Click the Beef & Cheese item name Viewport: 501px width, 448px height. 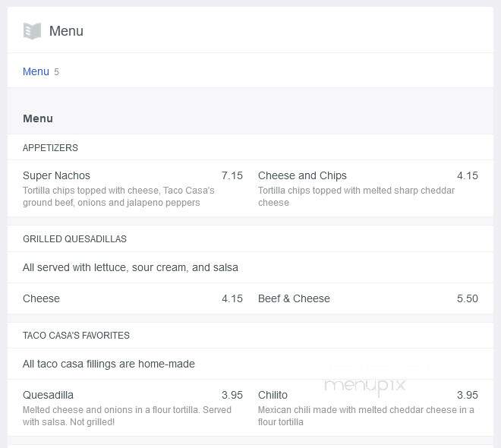coord(294,298)
